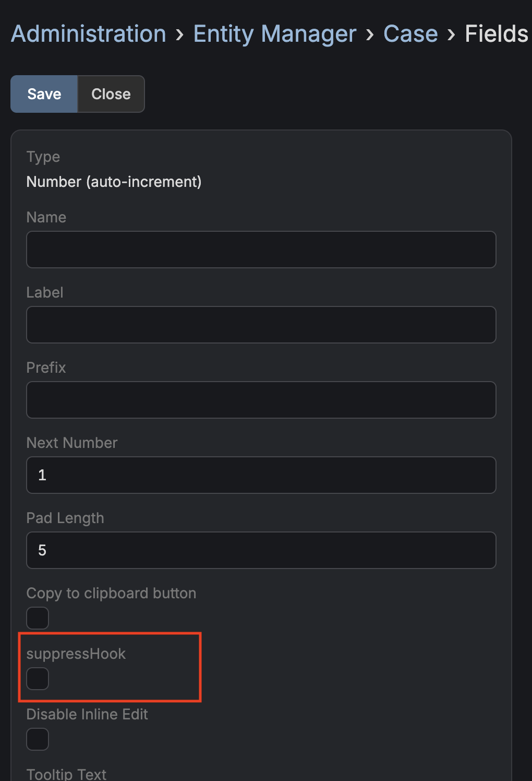The width and height of the screenshot is (532, 781).
Task: Save the field settings
Action: [x=44, y=94]
